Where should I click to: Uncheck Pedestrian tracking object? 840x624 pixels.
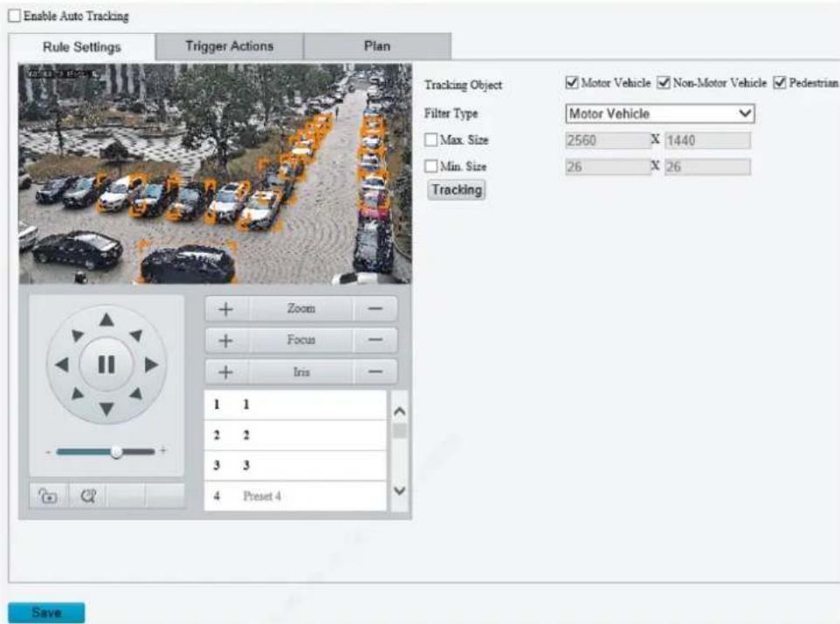pyautogui.click(x=780, y=83)
